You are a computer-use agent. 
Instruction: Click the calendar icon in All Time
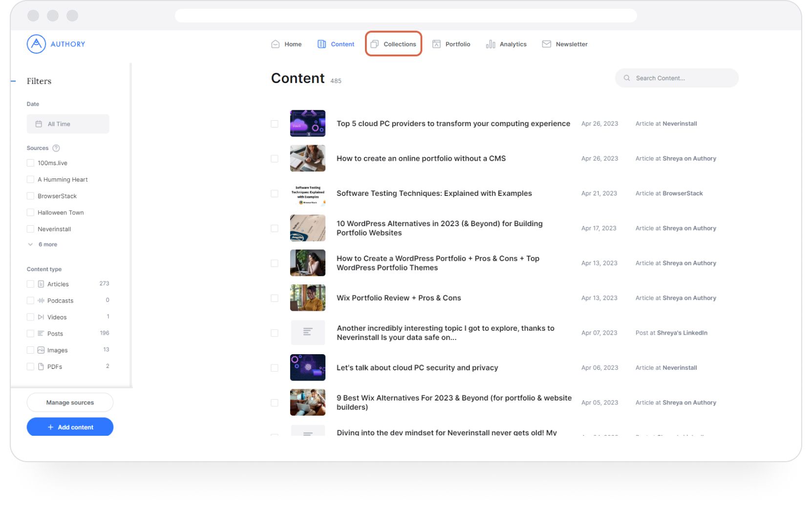(39, 124)
